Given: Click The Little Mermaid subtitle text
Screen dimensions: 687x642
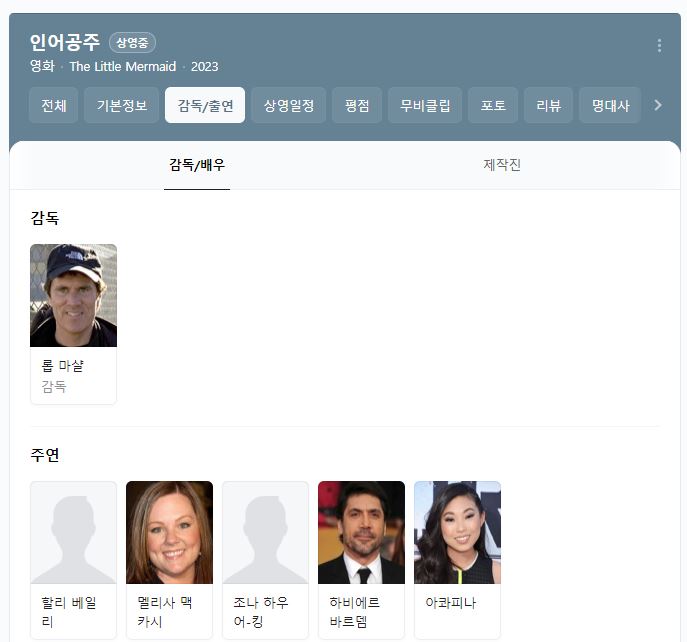Looking at the screenshot, I should click(x=123, y=66).
